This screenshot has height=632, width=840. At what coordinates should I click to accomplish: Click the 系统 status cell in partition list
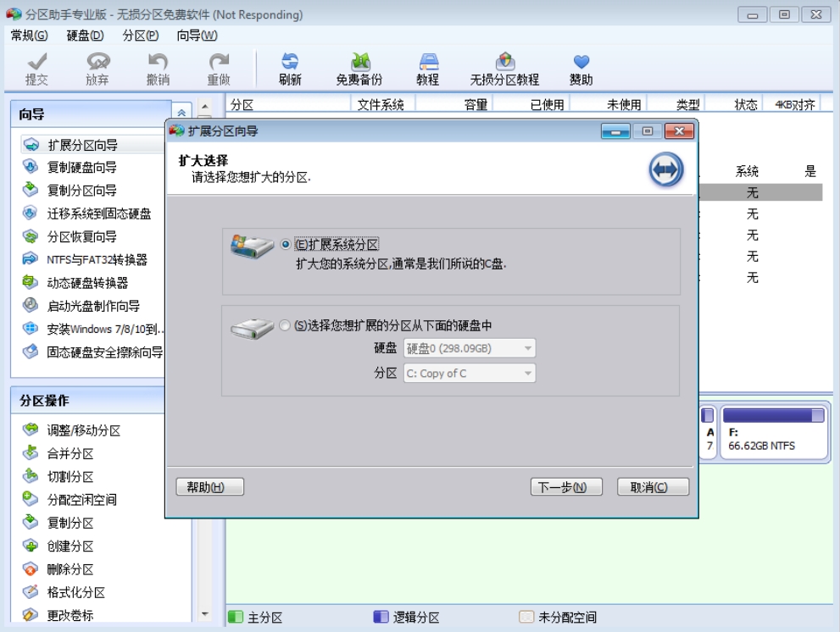747,171
